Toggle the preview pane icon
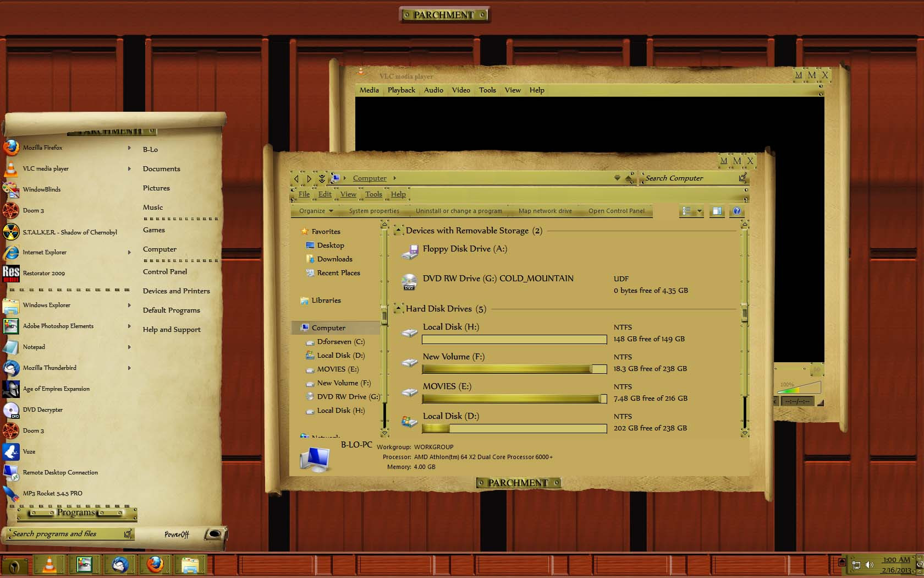The width and height of the screenshot is (924, 578). pyautogui.click(x=717, y=211)
